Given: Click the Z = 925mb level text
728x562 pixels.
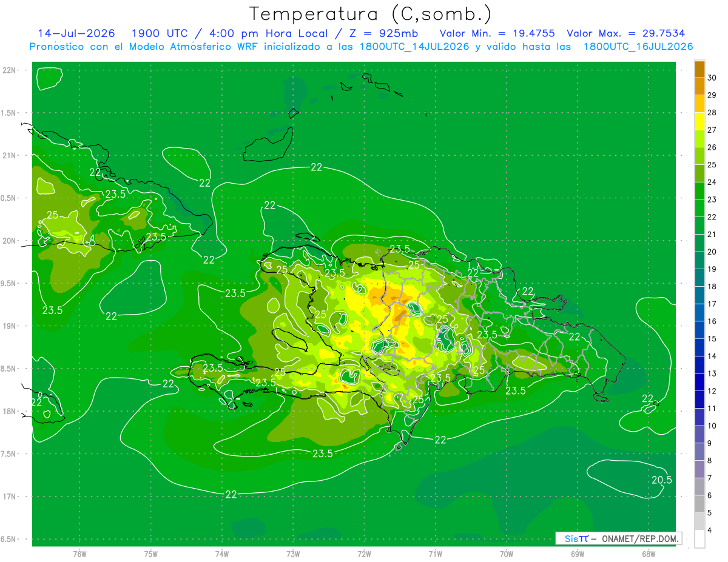Looking at the screenshot, I should coord(384,33).
